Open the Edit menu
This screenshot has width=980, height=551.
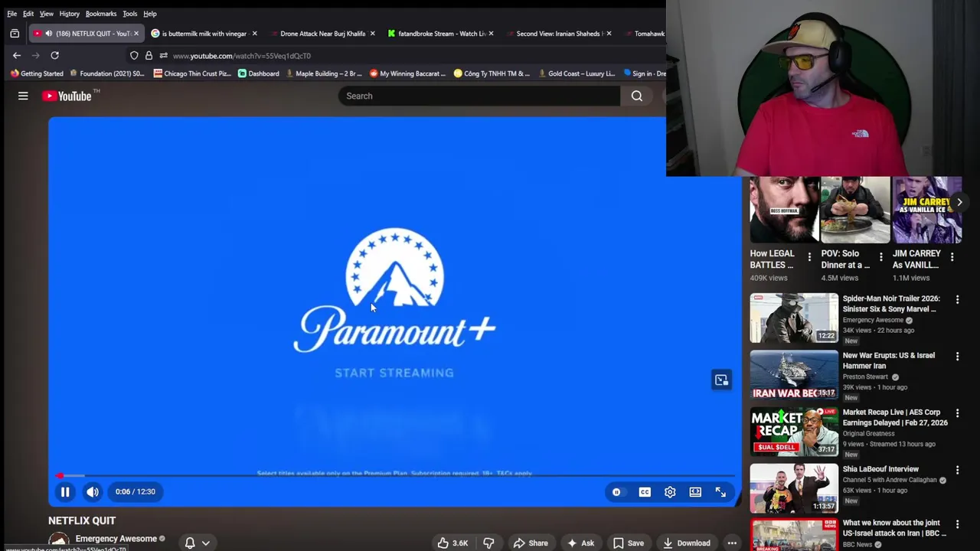pyautogui.click(x=28, y=14)
